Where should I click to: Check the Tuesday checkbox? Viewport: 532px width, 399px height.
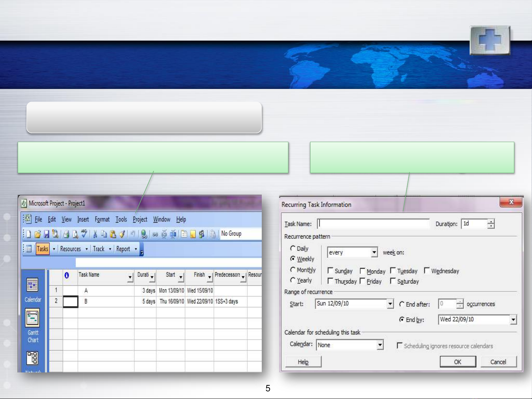pyautogui.click(x=393, y=271)
